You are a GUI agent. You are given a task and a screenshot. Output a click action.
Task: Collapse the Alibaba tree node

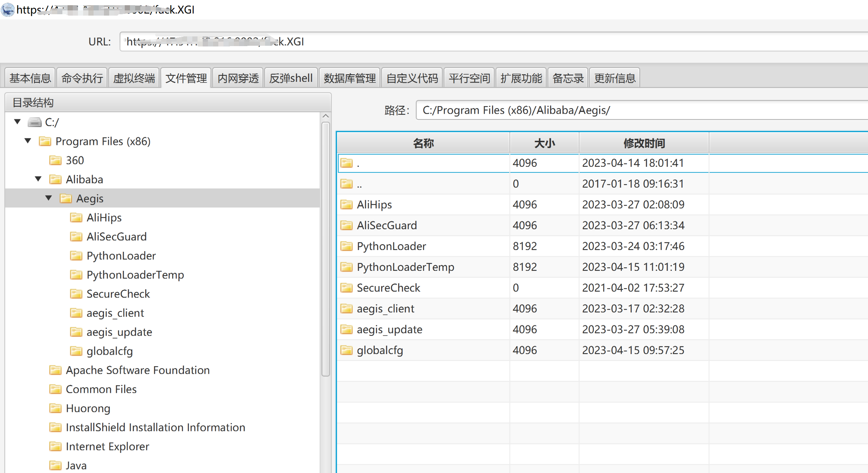[x=38, y=179]
